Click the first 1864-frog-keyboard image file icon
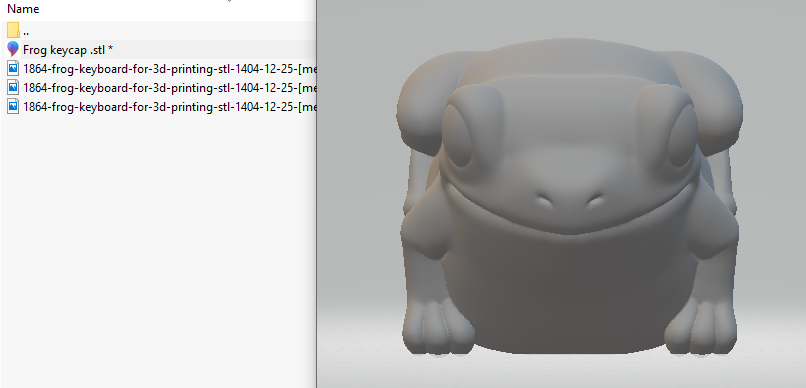 point(13,68)
